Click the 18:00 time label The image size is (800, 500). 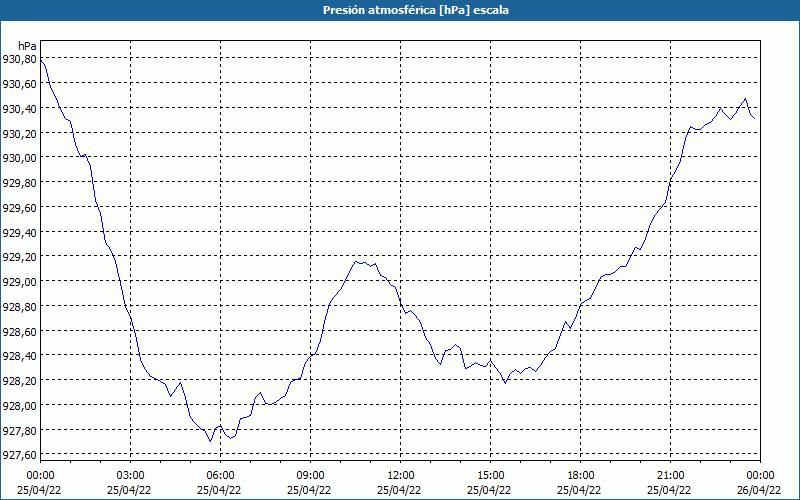pos(581,476)
